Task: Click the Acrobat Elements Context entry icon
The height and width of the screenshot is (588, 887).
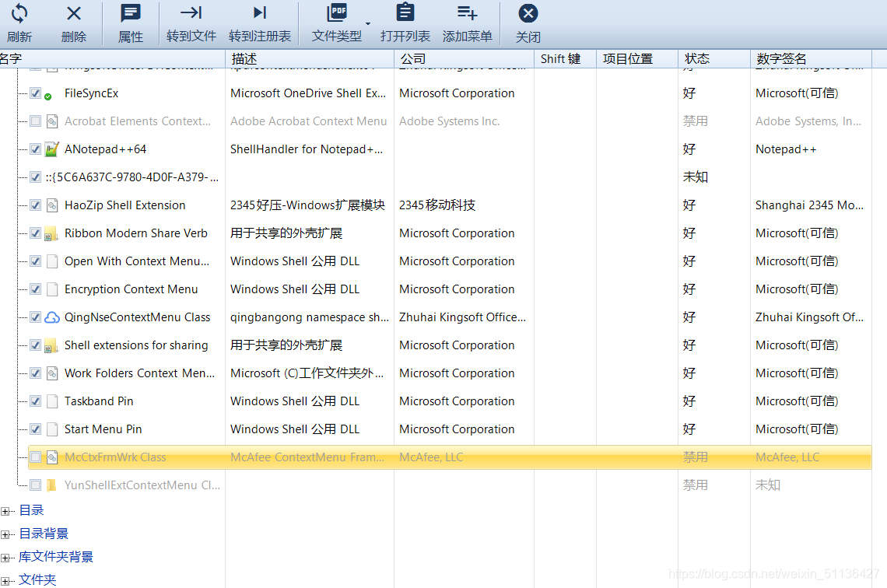Action: tap(52, 121)
